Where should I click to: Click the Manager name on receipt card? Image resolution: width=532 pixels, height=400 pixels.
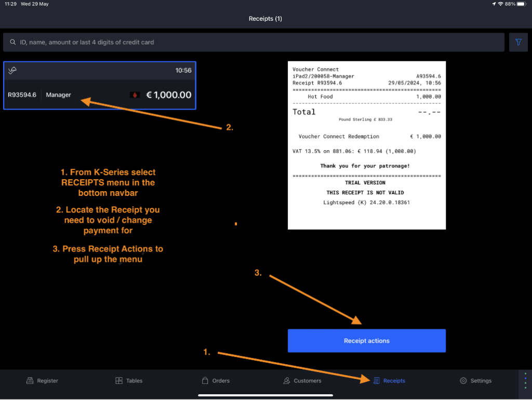(58, 95)
